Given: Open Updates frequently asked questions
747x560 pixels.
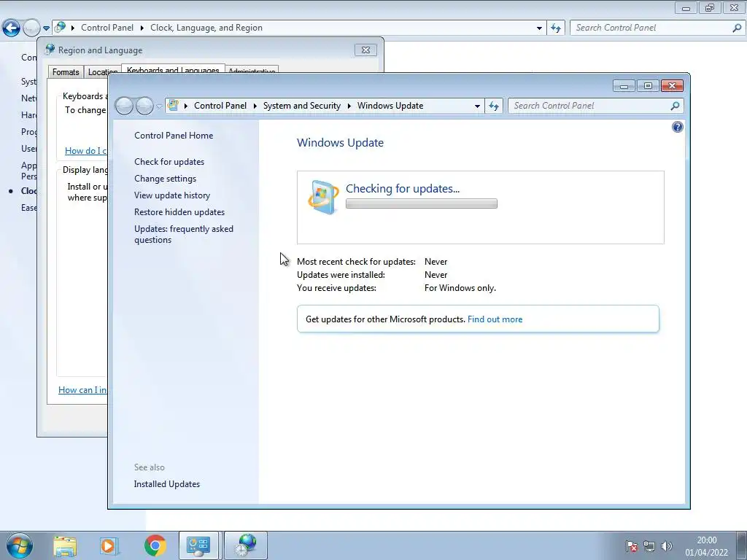Looking at the screenshot, I should coord(183,234).
